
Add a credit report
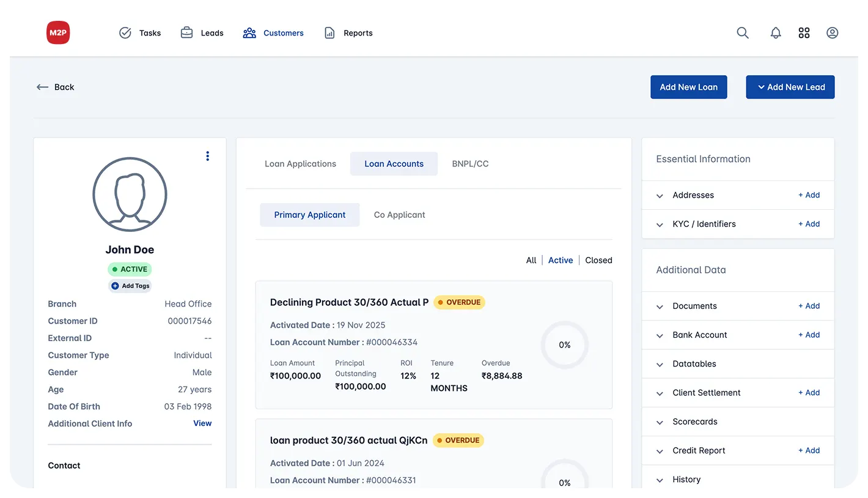[809, 450]
